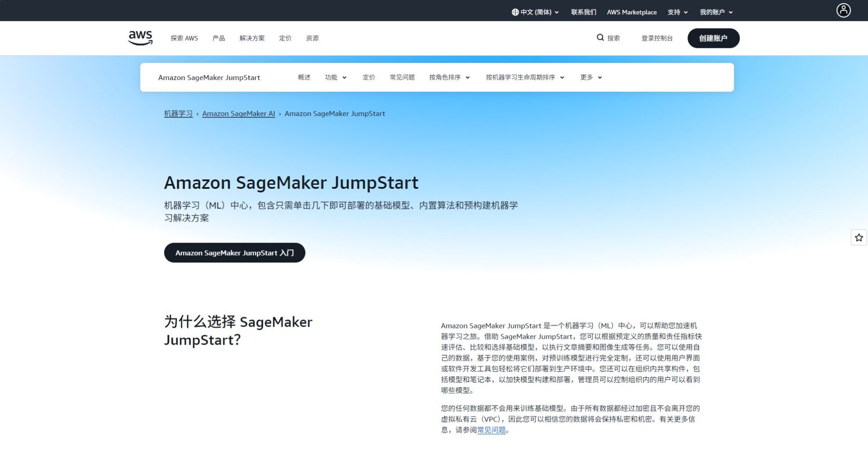868x473 pixels.
Task: Open the 常见问题 link in the paragraph
Action: coord(491,430)
